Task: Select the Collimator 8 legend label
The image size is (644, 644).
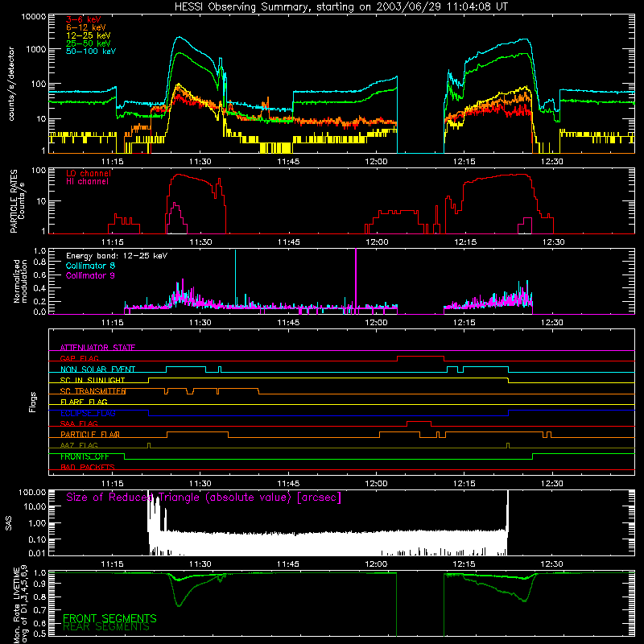Action: (90, 266)
